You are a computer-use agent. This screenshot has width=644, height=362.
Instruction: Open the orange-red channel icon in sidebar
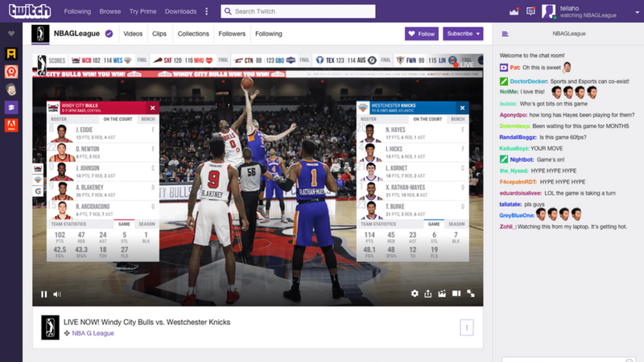pyautogui.click(x=11, y=72)
